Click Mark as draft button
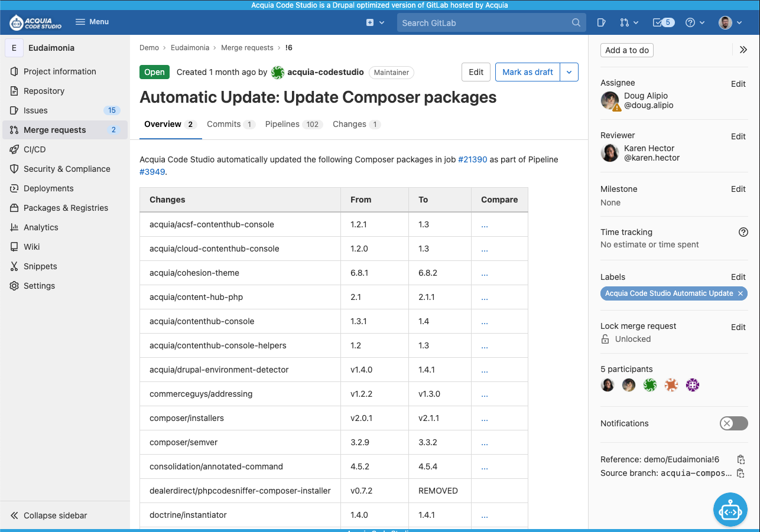This screenshot has width=760, height=532. tap(528, 72)
